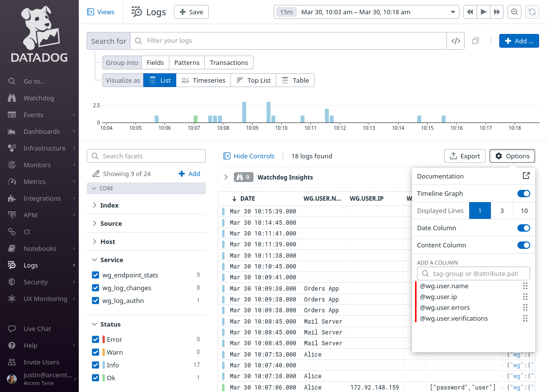Click the Hide Controls link
This screenshot has height=392, width=547.
[249, 156]
